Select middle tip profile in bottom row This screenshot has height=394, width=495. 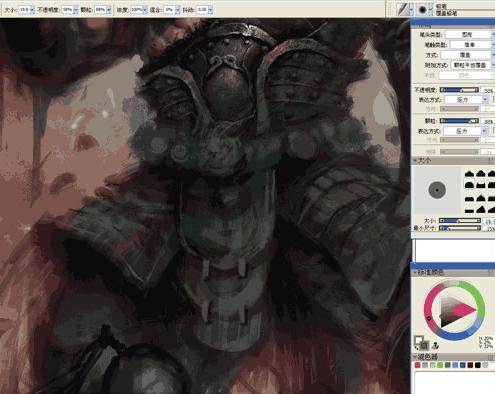[x=480, y=209]
